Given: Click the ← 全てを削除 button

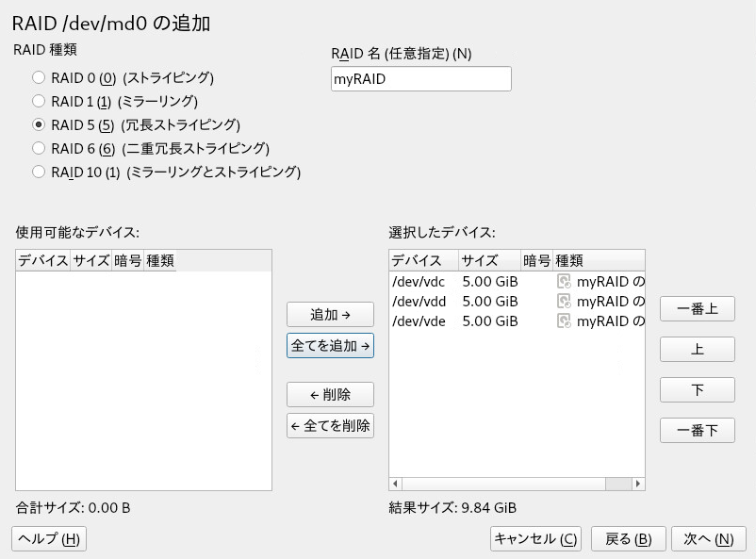Looking at the screenshot, I should point(330,425).
